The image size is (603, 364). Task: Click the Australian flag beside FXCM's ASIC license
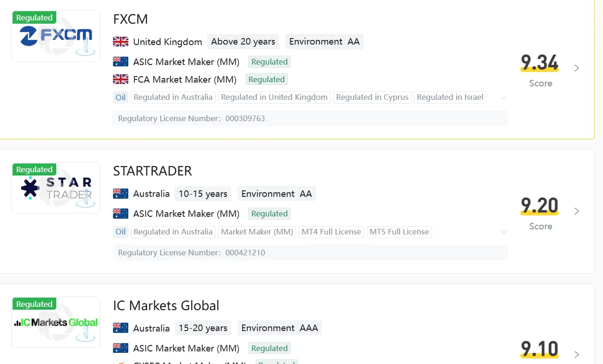120,62
